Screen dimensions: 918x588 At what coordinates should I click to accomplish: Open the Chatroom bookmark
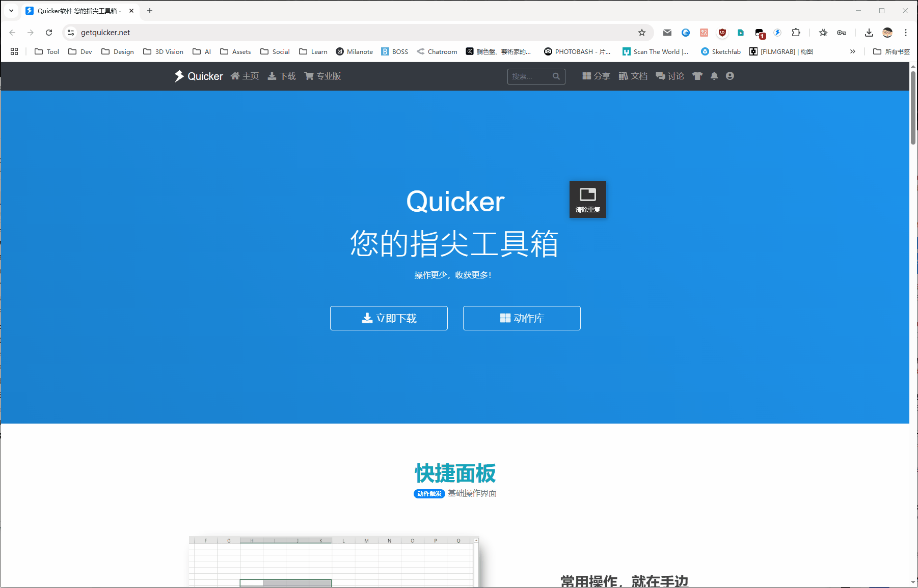[x=437, y=51]
